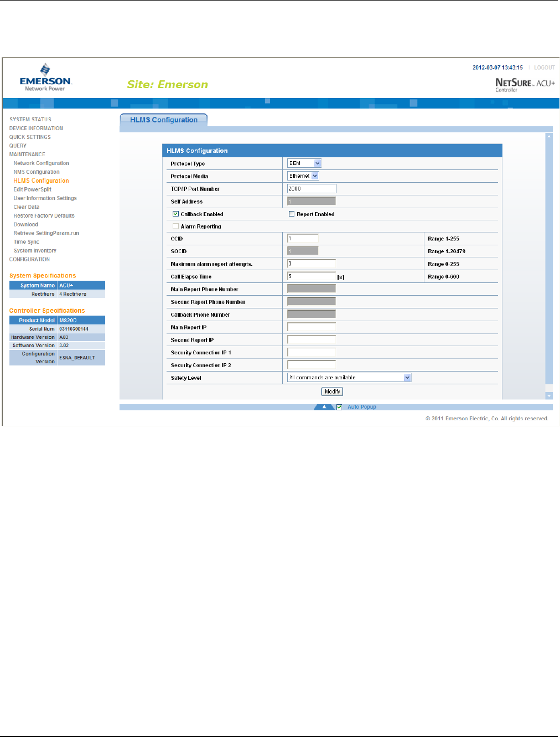
Task: Click the NetSure ACU+ Controller logo
Action: [x=525, y=84]
